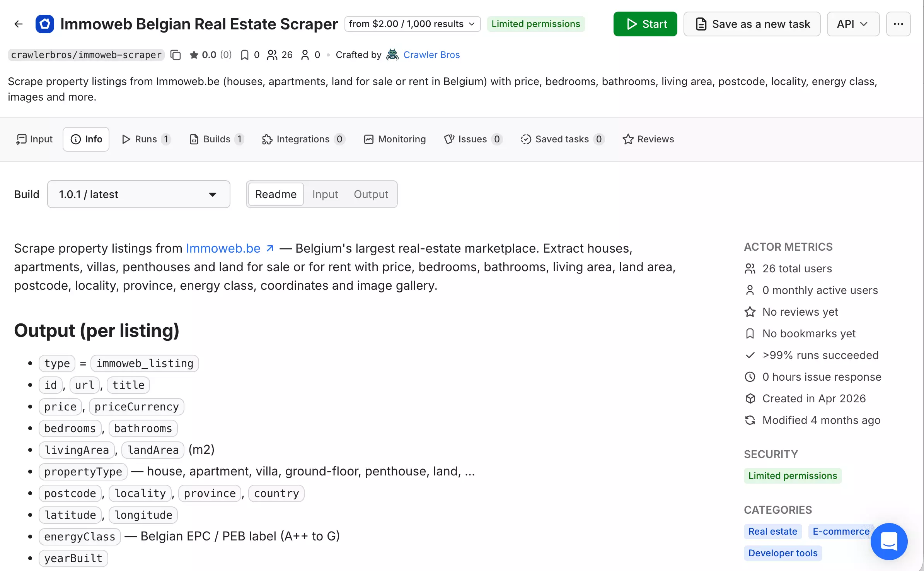Viewport: 924px width, 571px height.
Task: Click the energyClass field name
Action: [80, 537]
